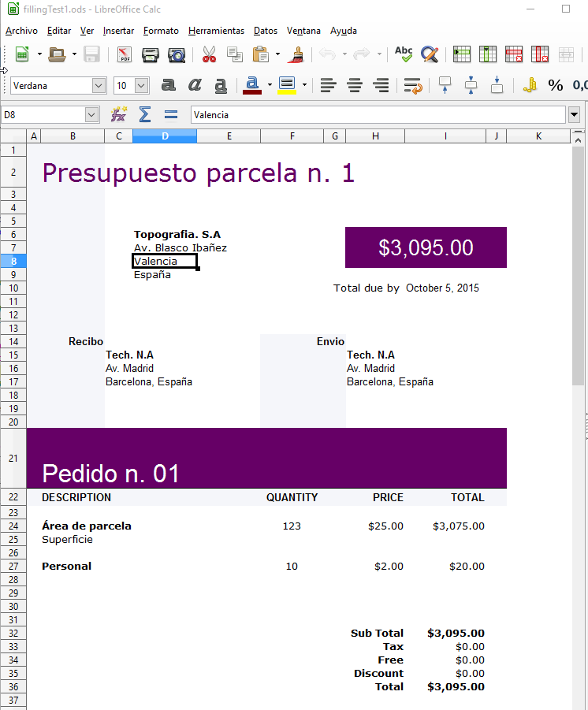
Task: Apply the yellow background highlight color
Action: pyautogui.click(x=286, y=85)
